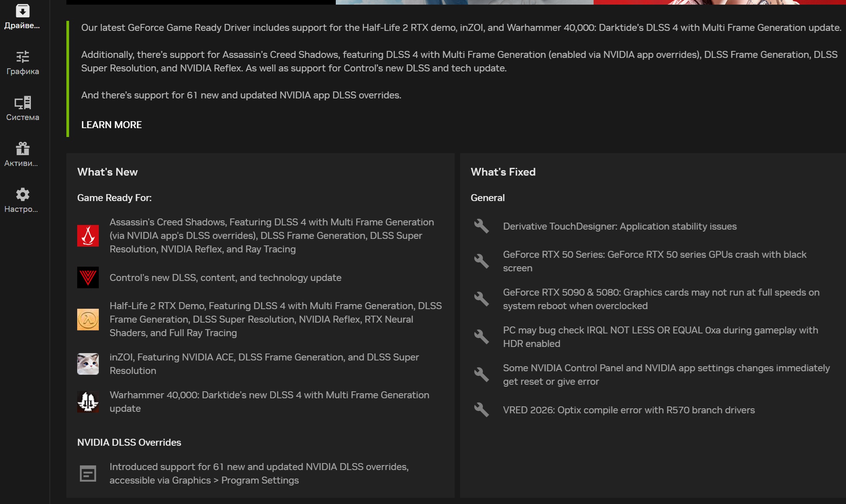Image resolution: width=846 pixels, height=504 pixels.
Task: Click the Warhammer 40,000: Darktide update text
Action: [269, 402]
